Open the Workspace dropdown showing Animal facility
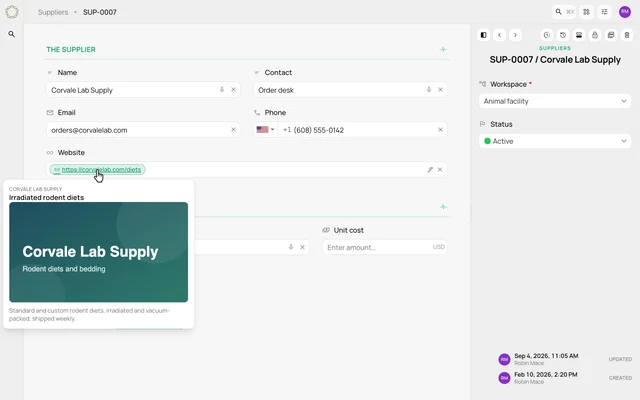 click(555, 101)
